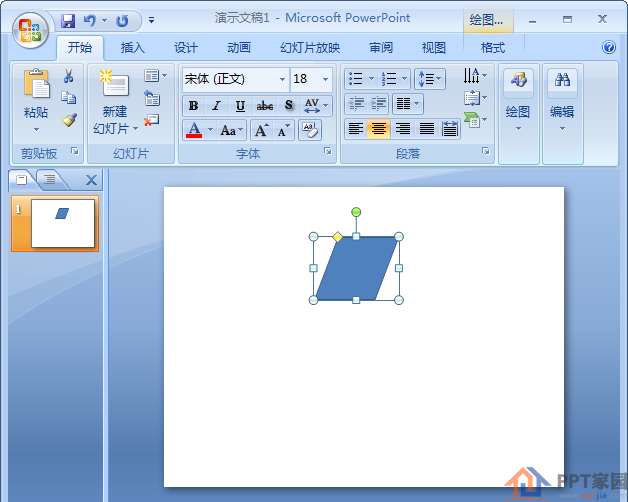
Task: Open the Animations (动画) tab
Action: (239, 48)
